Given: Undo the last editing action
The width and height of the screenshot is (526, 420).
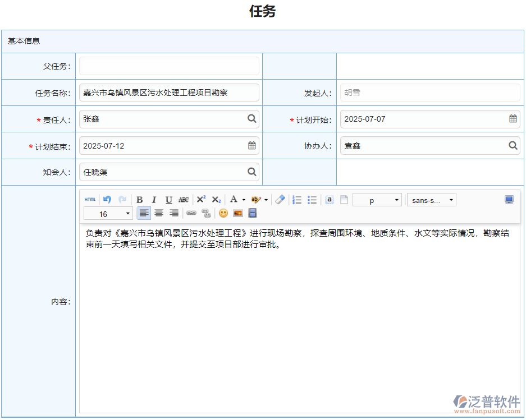Looking at the screenshot, I should pyautogui.click(x=106, y=199).
